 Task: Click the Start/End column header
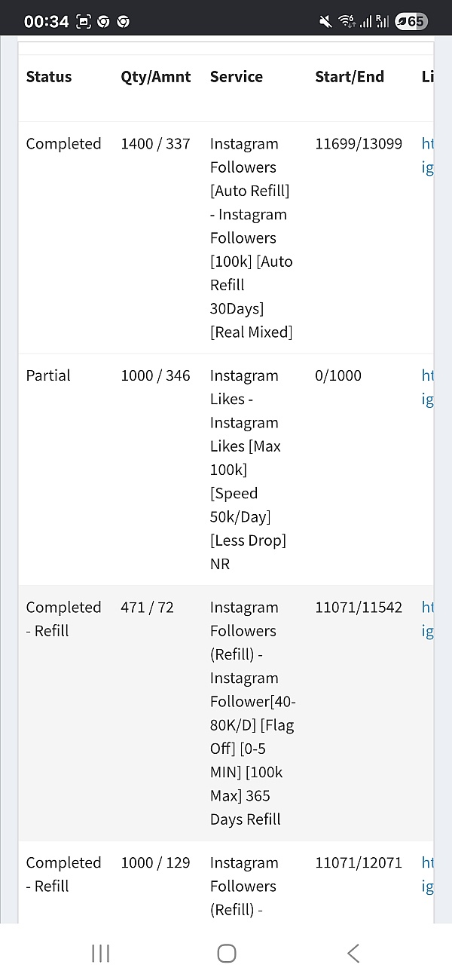click(x=350, y=77)
